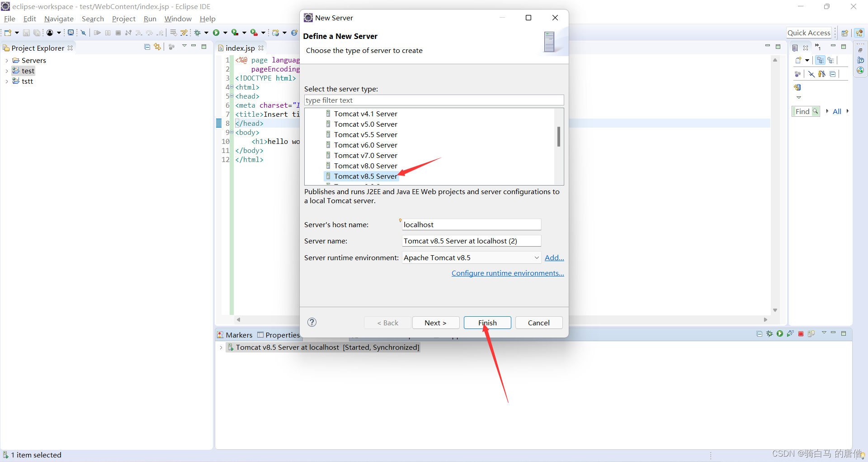Click Synchronize Changed repository icon
Image resolution: width=868 pixels, height=462 pixels.
[x=797, y=87]
